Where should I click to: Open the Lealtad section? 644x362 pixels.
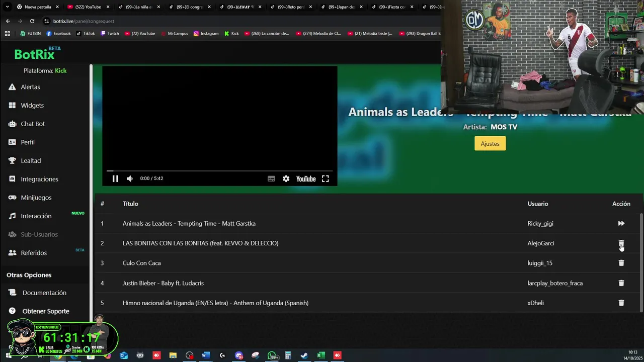[x=31, y=161]
